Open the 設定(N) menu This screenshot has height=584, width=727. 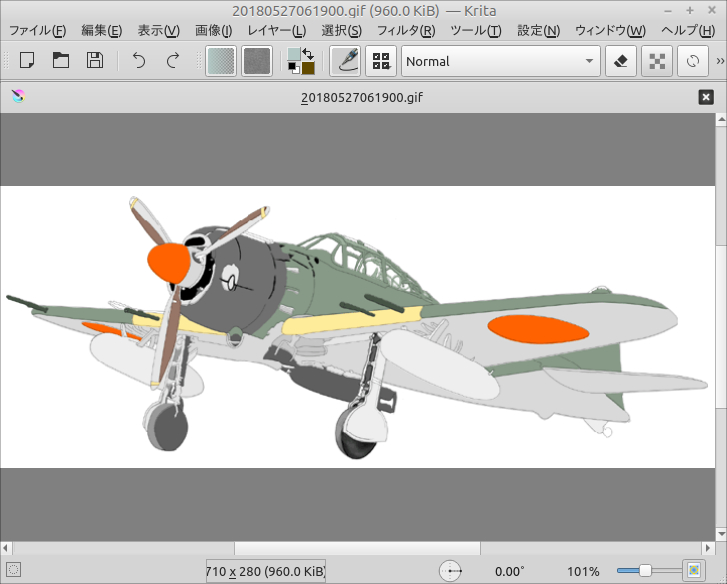pyautogui.click(x=538, y=31)
